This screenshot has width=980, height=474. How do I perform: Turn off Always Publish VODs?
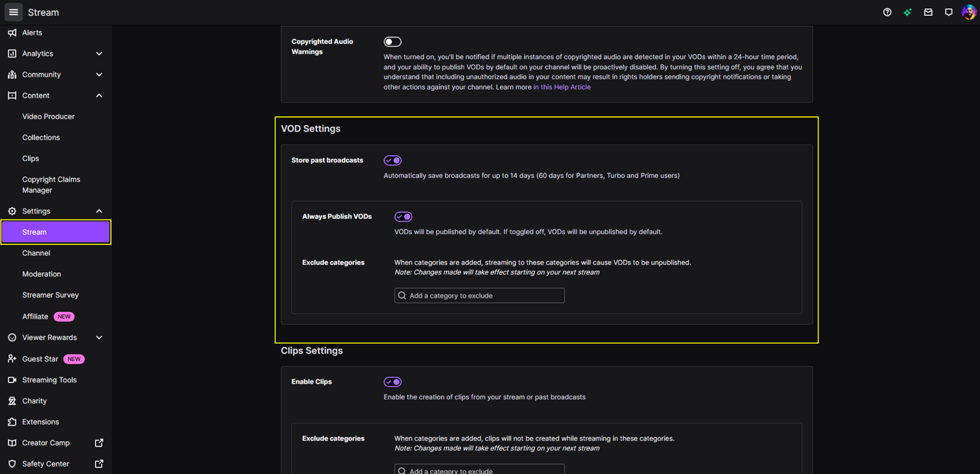[403, 216]
